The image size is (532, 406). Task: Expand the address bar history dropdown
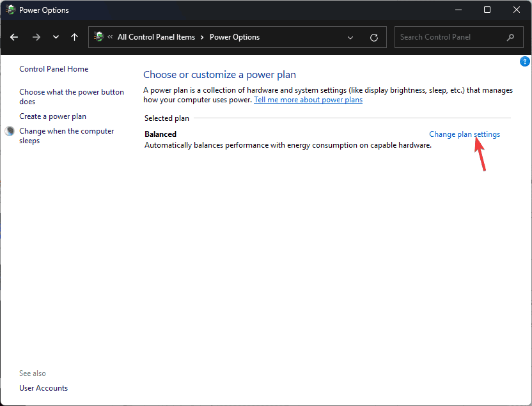coord(350,38)
